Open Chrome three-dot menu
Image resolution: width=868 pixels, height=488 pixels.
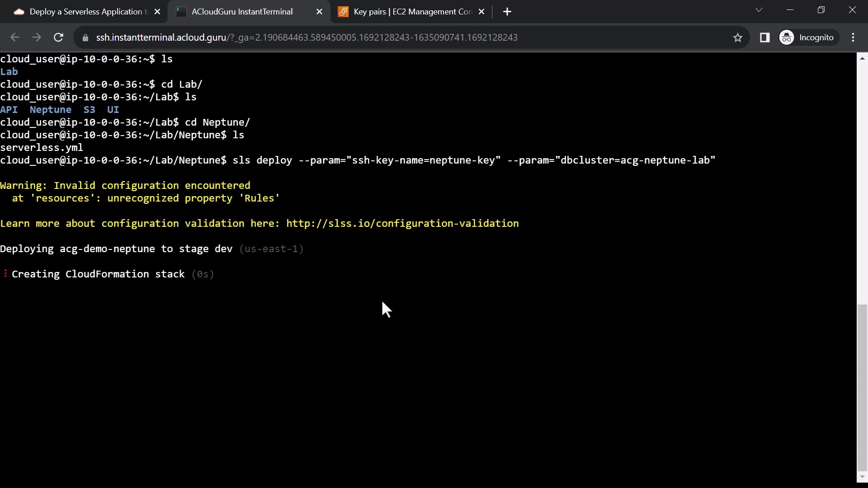click(853, 38)
